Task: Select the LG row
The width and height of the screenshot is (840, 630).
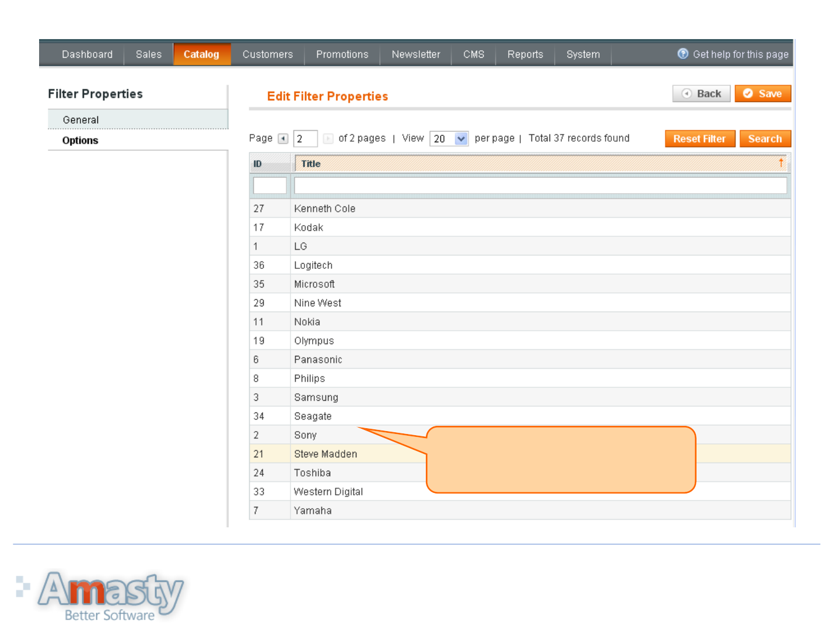Action: (x=520, y=246)
